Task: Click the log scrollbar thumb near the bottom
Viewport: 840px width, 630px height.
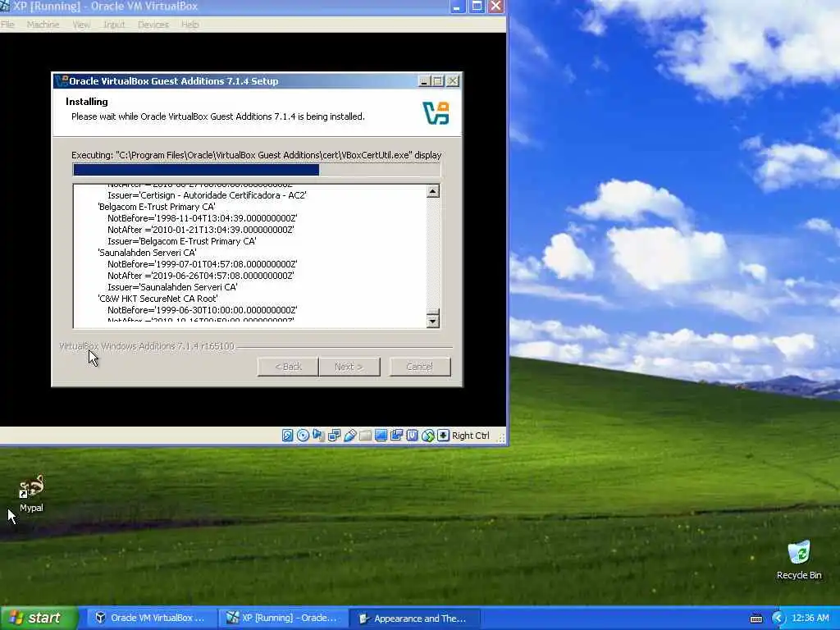Action: (x=433, y=312)
